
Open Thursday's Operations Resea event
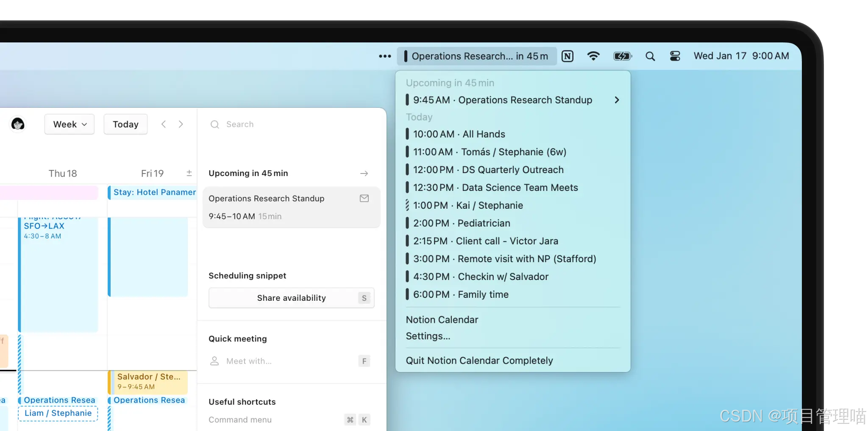point(58,400)
